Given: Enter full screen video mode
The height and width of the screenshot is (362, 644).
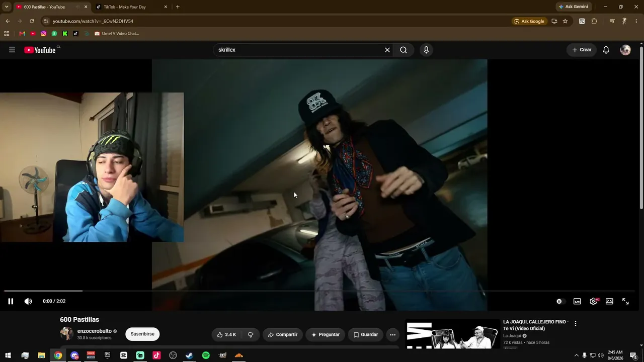Looking at the screenshot, I should tap(625, 301).
